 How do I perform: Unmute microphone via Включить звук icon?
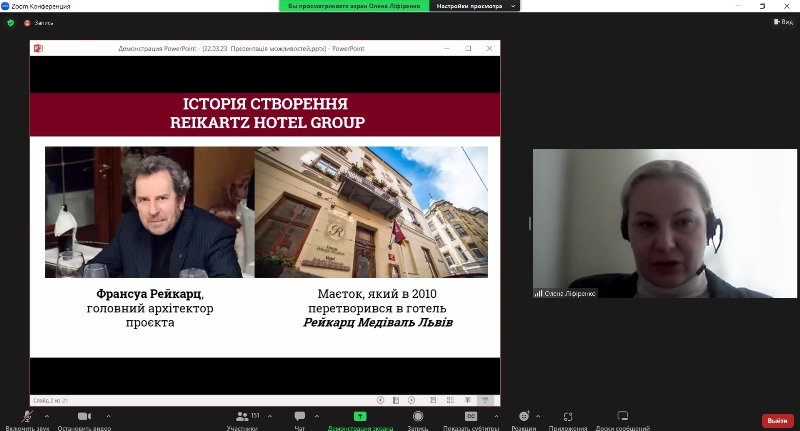coord(27,417)
